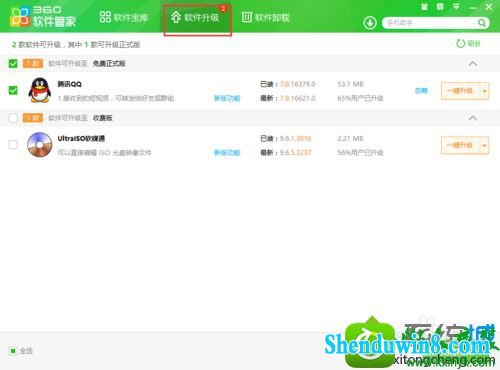
Task: Toggle the 免费正式版 group checkbox
Action: pyautogui.click(x=13, y=63)
